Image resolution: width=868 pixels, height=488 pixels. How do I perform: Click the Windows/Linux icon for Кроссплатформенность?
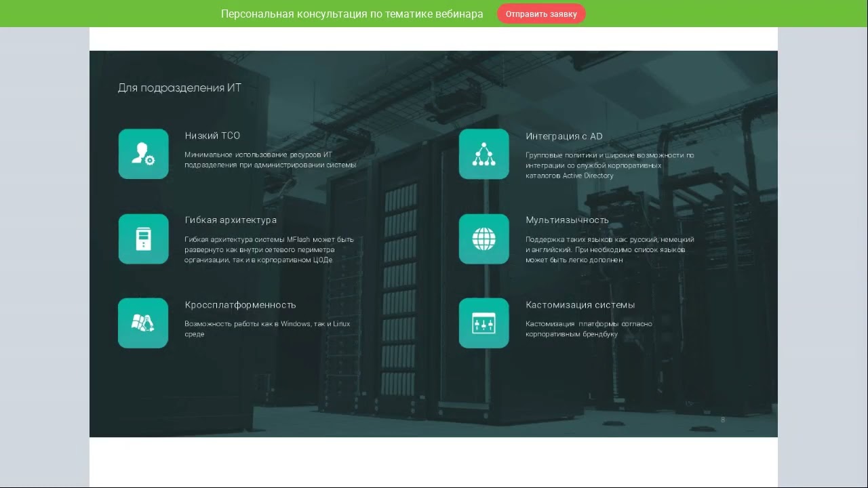click(143, 323)
